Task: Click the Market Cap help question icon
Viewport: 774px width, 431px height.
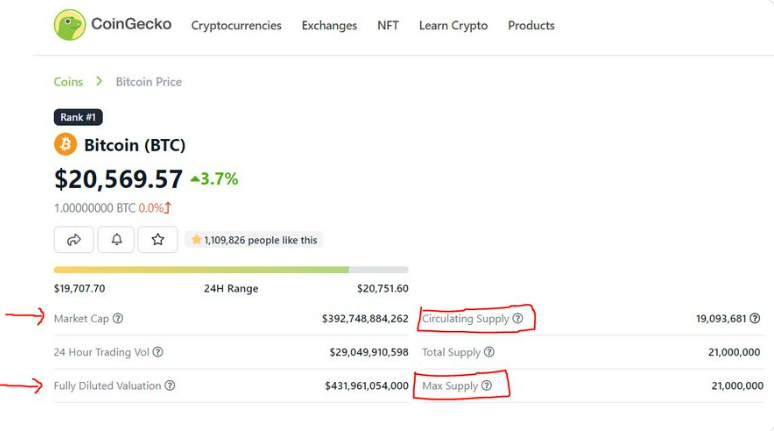Action: 117,318
